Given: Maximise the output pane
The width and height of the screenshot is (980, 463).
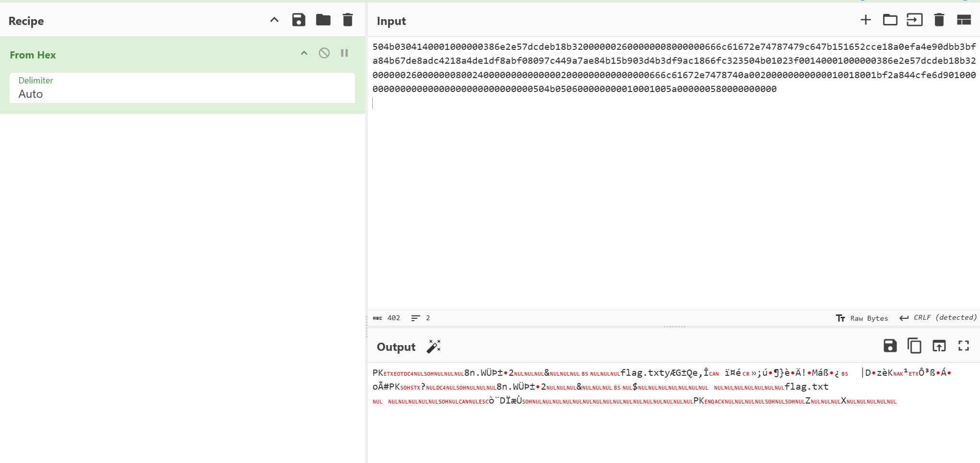Looking at the screenshot, I should tap(964, 346).
